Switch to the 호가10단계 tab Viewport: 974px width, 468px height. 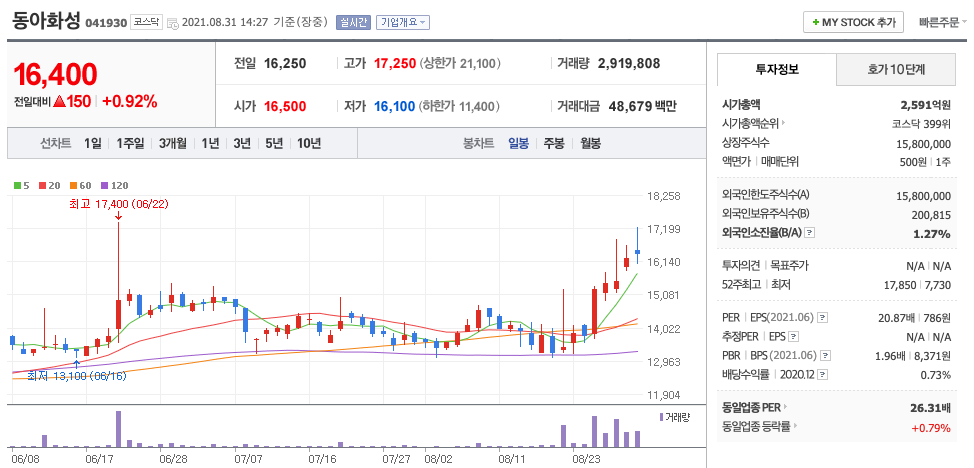[x=896, y=69]
